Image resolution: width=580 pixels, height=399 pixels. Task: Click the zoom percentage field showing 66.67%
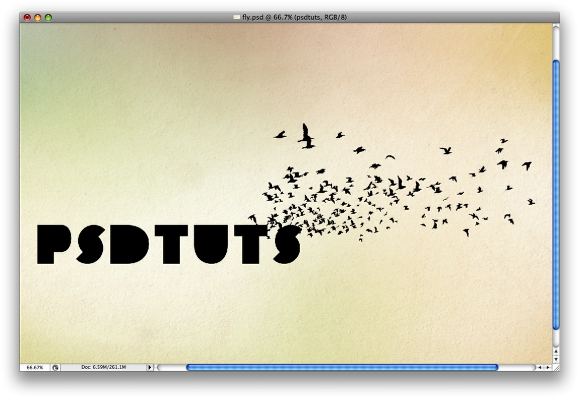[x=35, y=367]
